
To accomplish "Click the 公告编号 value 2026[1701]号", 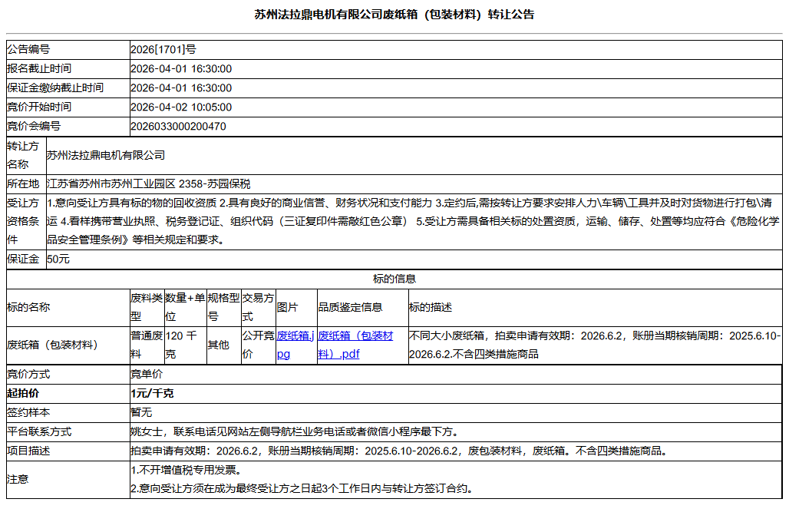I will tap(163, 48).
